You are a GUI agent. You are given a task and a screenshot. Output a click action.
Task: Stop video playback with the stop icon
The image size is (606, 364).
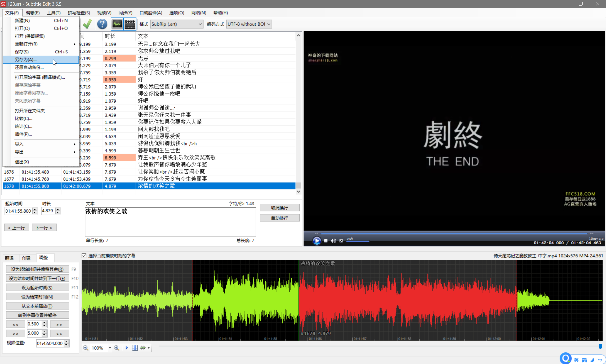pos(326,241)
